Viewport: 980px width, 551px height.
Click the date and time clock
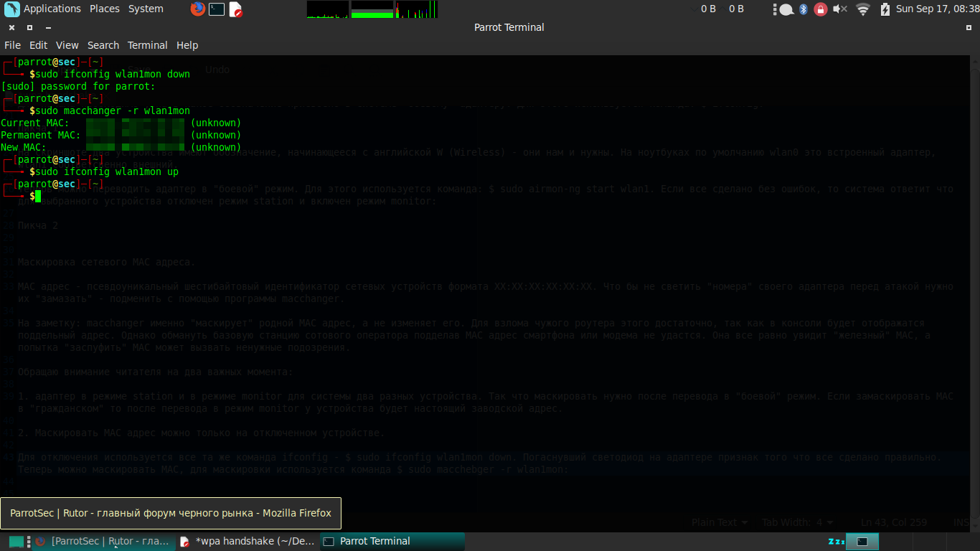pos(937,9)
